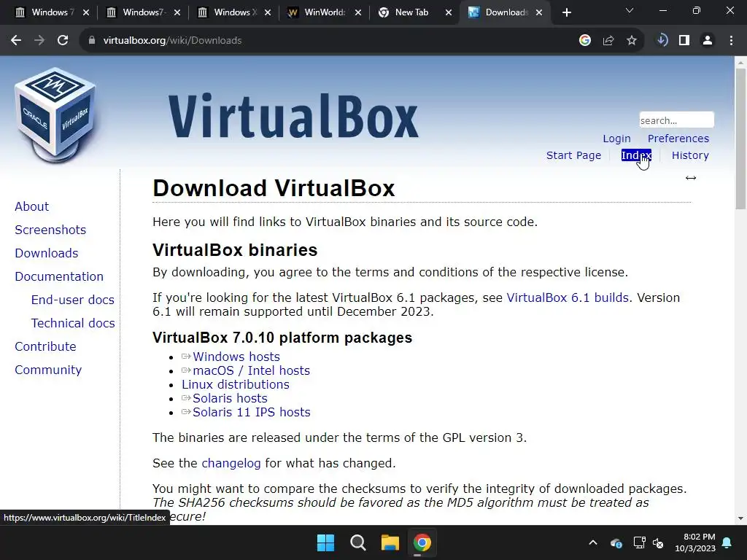
Task: Close the Downloads tab
Action: click(539, 12)
